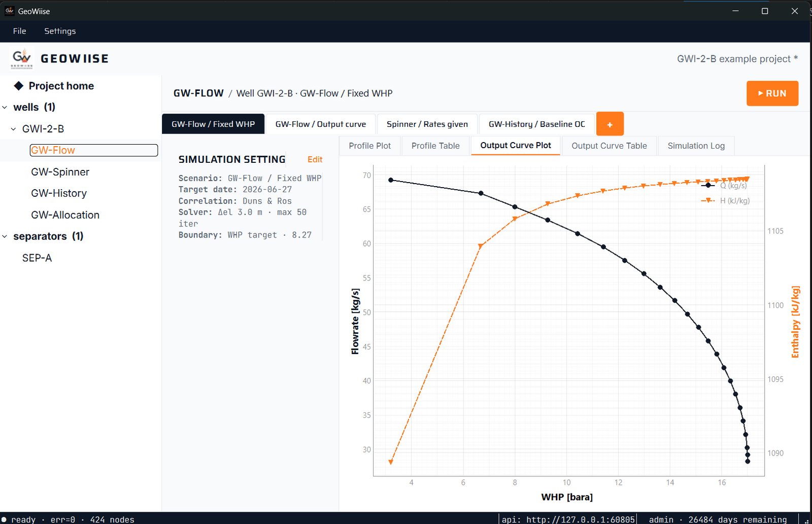This screenshot has height=524, width=812.
Task: Switch to the Profile Plot tab
Action: coord(369,146)
